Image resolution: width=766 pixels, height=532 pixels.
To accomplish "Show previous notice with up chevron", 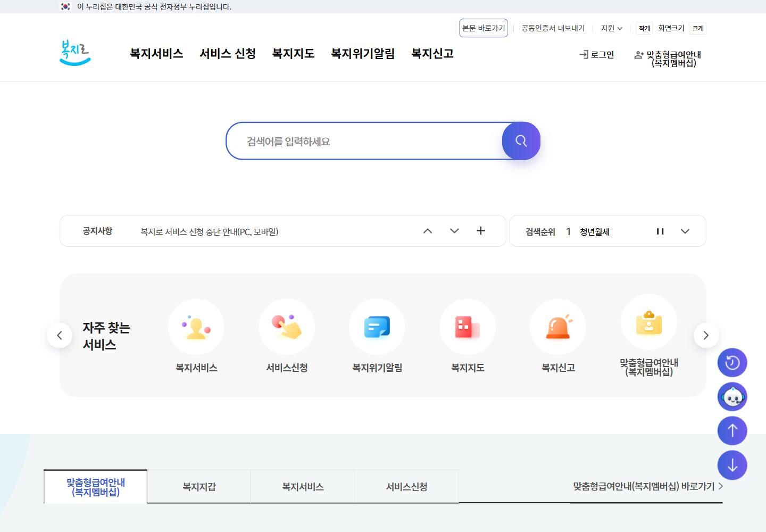I will pos(428,231).
